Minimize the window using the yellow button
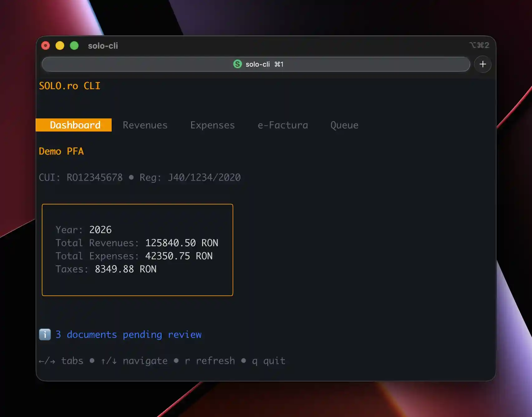The image size is (532, 417). pyautogui.click(x=60, y=46)
